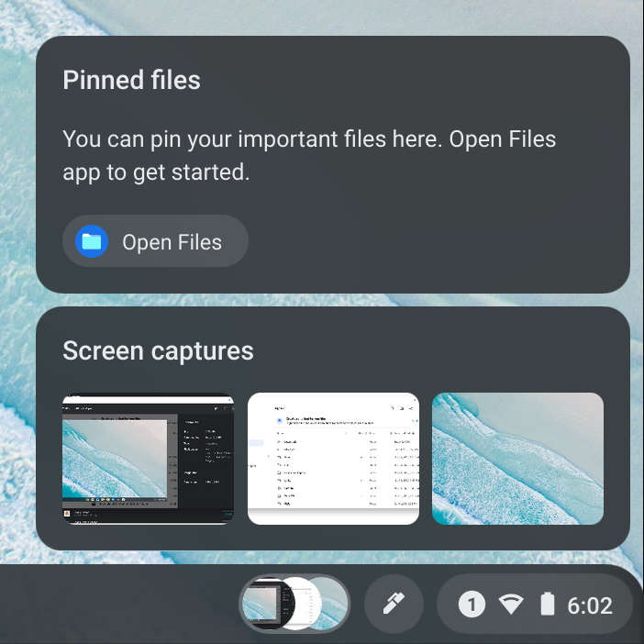This screenshot has width=644, height=644.
Task: Click the desktop wallpaper left of the panel
Action: click(17, 275)
